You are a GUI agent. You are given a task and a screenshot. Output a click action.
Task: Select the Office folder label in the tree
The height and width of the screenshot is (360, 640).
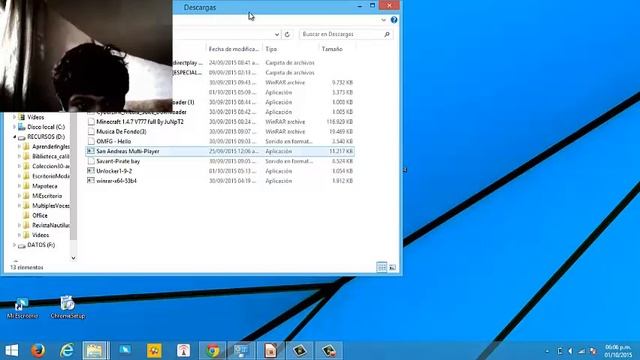point(40,215)
